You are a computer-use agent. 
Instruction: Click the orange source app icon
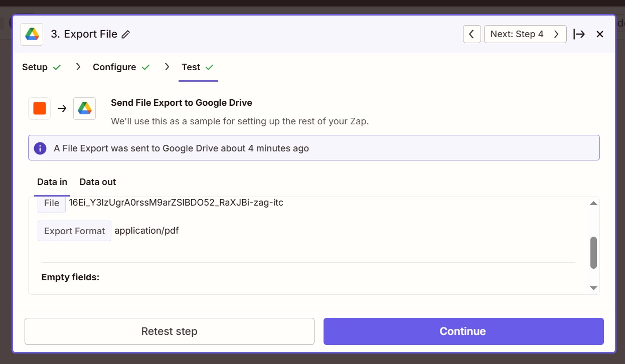pos(40,108)
